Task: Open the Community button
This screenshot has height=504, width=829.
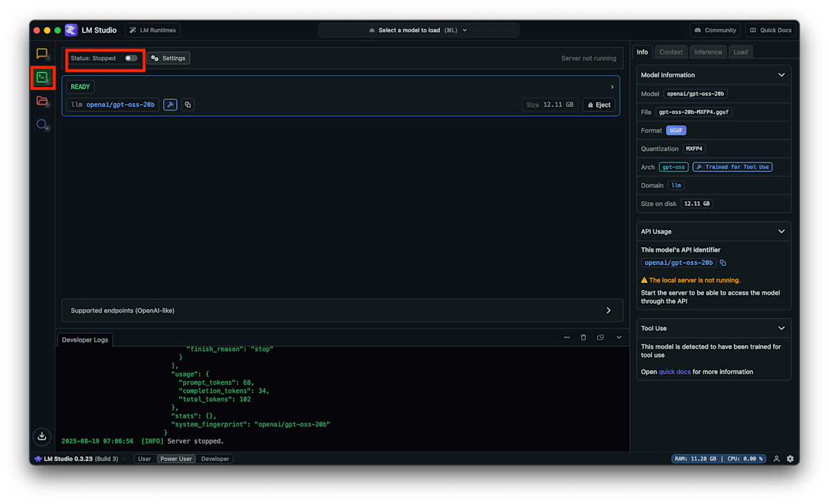Action: (715, 30)
